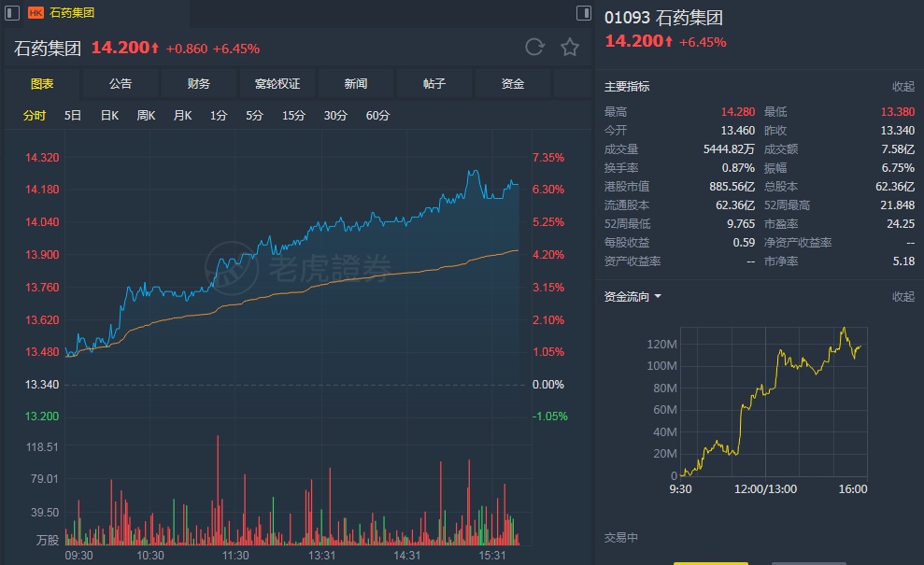The image size is (924, 565).
Task: Click the 石药集团 title tab at top
Action: (72, 12)
